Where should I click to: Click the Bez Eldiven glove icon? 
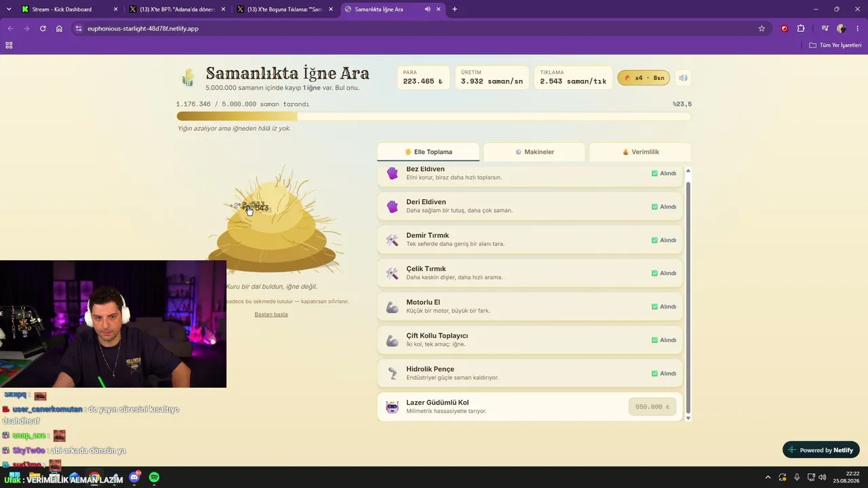pos(392,174)
